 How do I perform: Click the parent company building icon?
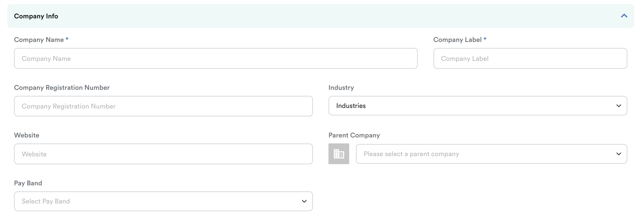pyautogui.click(x=339, y=154)
